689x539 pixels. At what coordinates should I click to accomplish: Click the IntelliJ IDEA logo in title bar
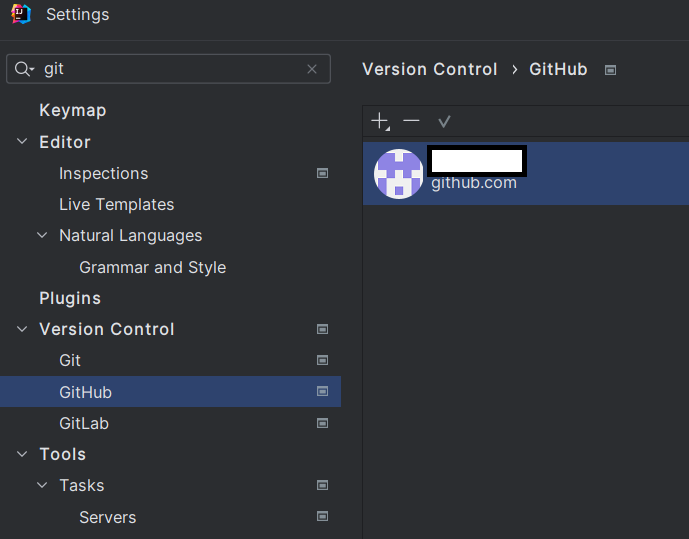tap(21, 14)
